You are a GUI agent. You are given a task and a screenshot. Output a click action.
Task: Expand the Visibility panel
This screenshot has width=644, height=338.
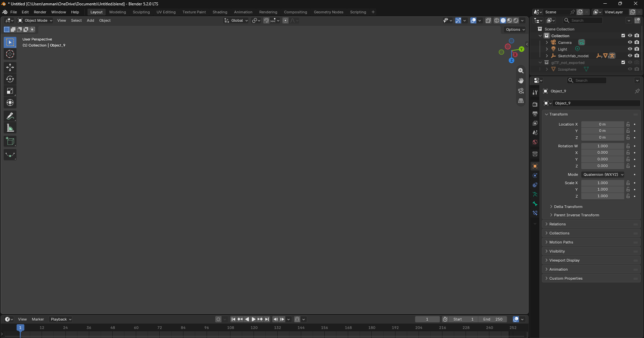557,251
